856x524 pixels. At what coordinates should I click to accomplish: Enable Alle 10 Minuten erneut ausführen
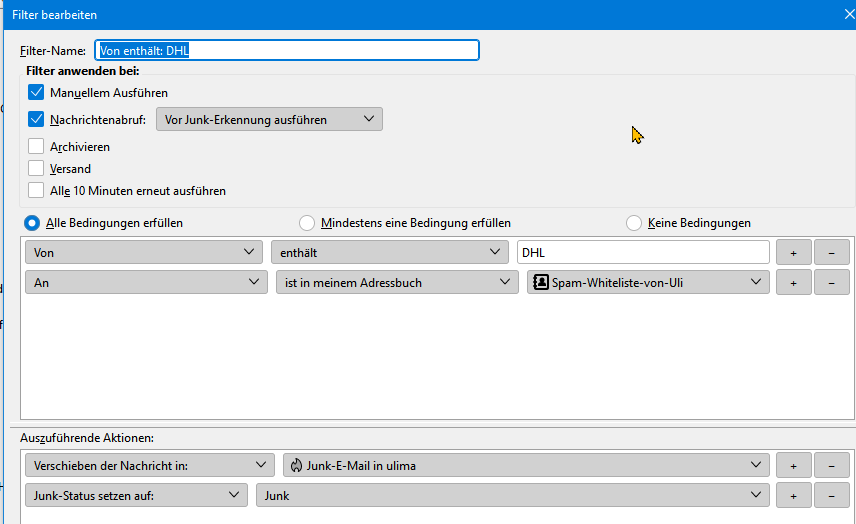pos(37,191)
